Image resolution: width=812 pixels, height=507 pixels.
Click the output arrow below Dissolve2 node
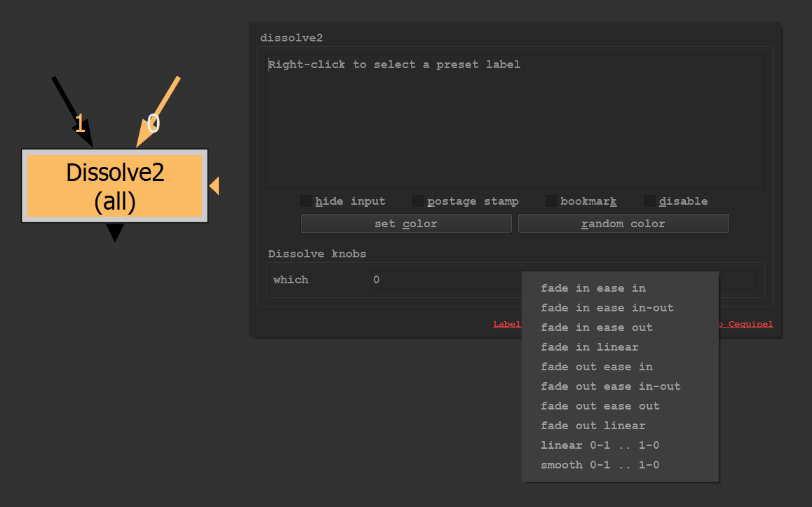(x=114, y=233)
